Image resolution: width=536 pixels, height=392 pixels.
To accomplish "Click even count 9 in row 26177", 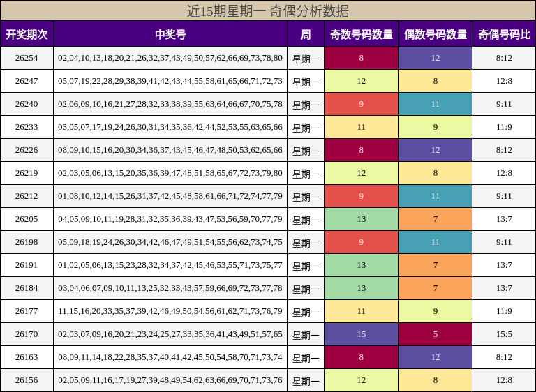I will [x=435, y=311].
